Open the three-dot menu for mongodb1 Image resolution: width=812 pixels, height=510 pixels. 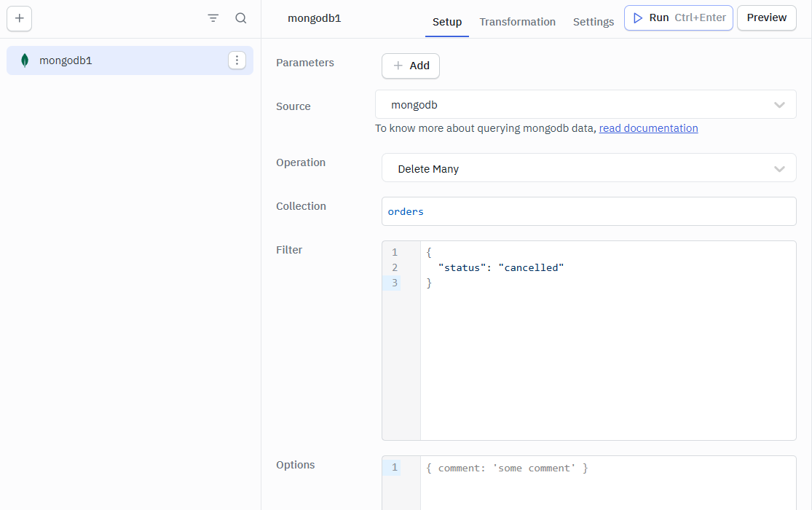pyautogui.click(x=237, y=60)
